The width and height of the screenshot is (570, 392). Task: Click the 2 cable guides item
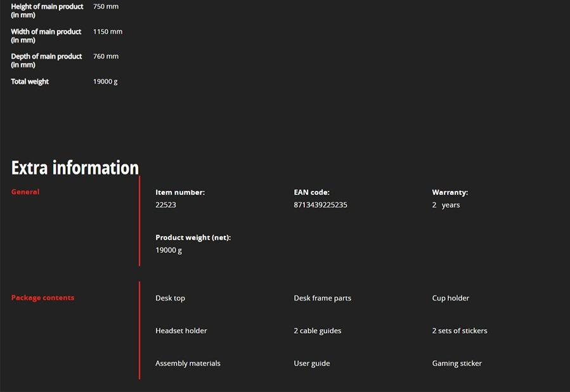pos(317,330)
